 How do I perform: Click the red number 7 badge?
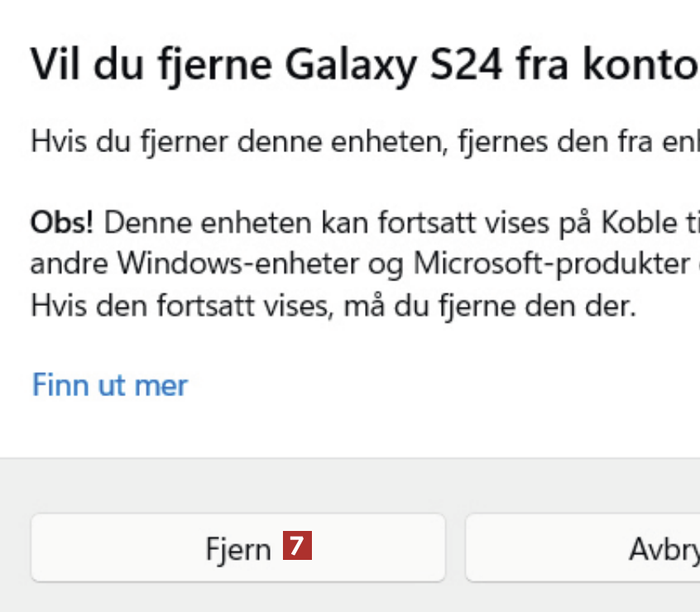point(297,547)
